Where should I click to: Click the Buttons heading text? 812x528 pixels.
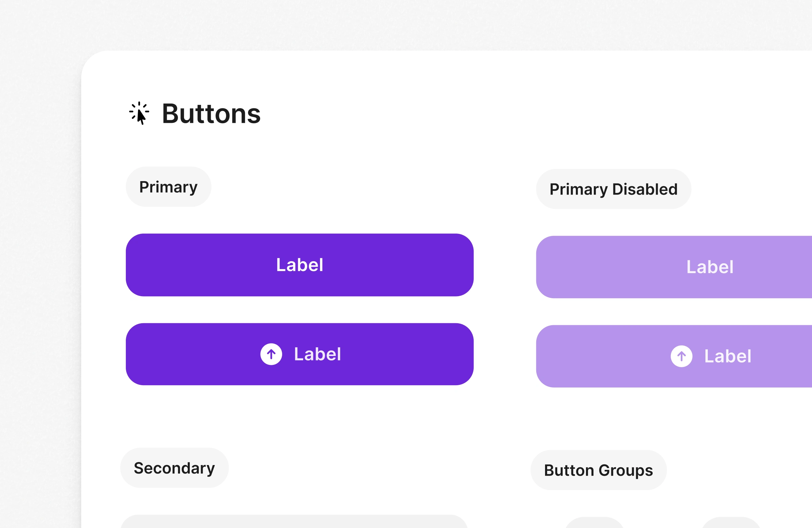[x=211, y=114]
